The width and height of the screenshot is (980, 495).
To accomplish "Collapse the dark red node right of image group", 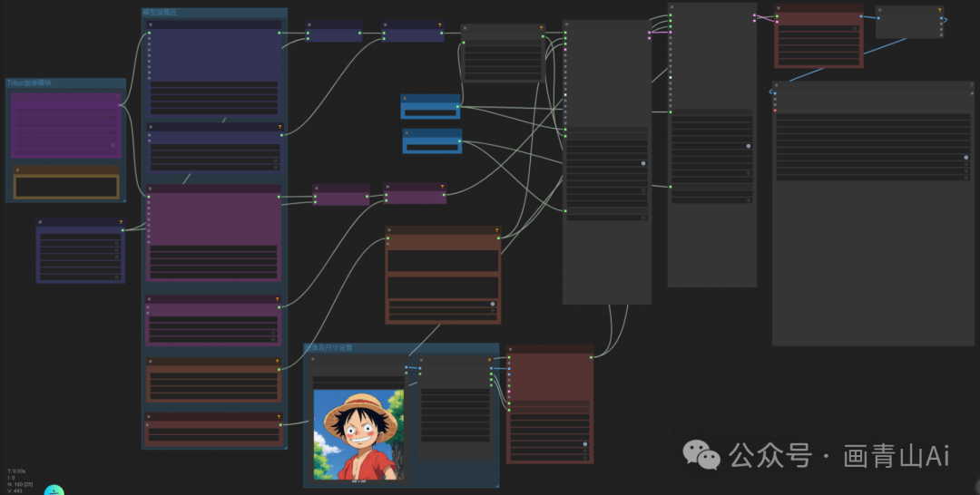I will tap(511, 350).
